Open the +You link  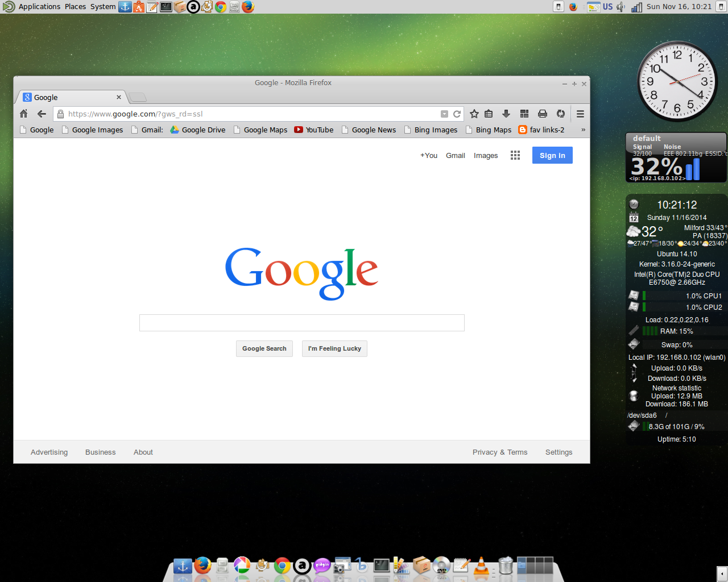pyautogui.click(x=429, y=155)
